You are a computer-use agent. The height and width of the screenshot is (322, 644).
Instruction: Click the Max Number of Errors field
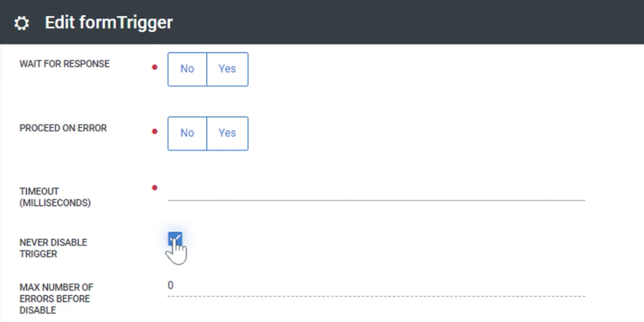click(x=376, y=286)
